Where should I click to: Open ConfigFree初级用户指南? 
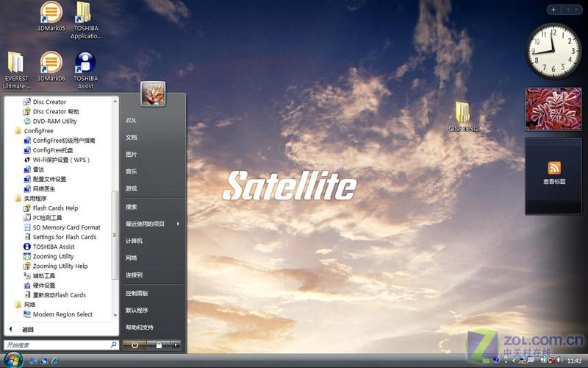tap(60, 141)
